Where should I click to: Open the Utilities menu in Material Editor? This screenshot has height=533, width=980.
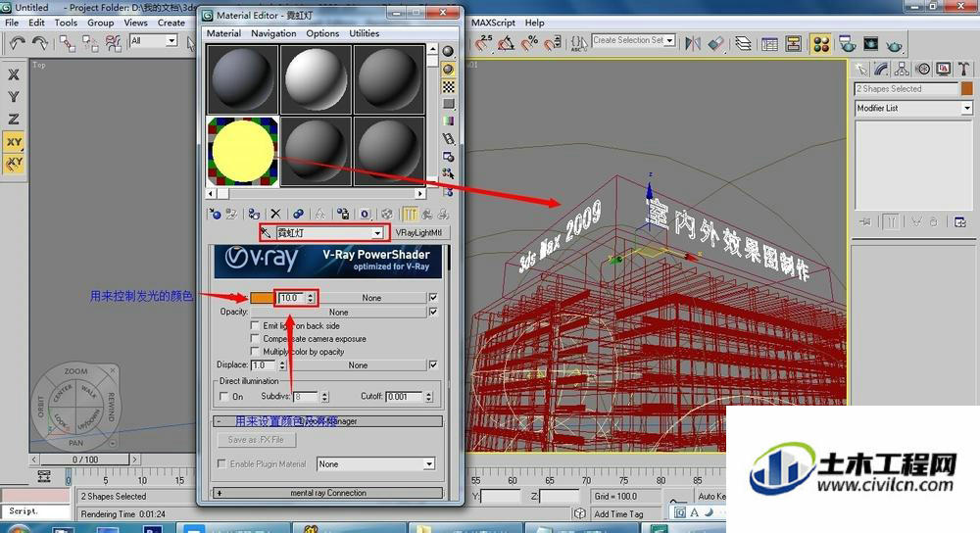click(x=365, y=33)
